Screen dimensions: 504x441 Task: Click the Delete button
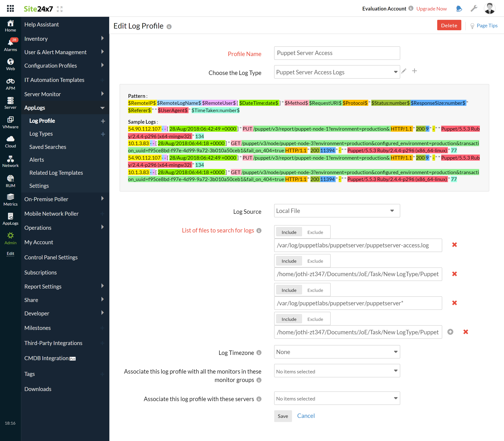click(449, 25)
